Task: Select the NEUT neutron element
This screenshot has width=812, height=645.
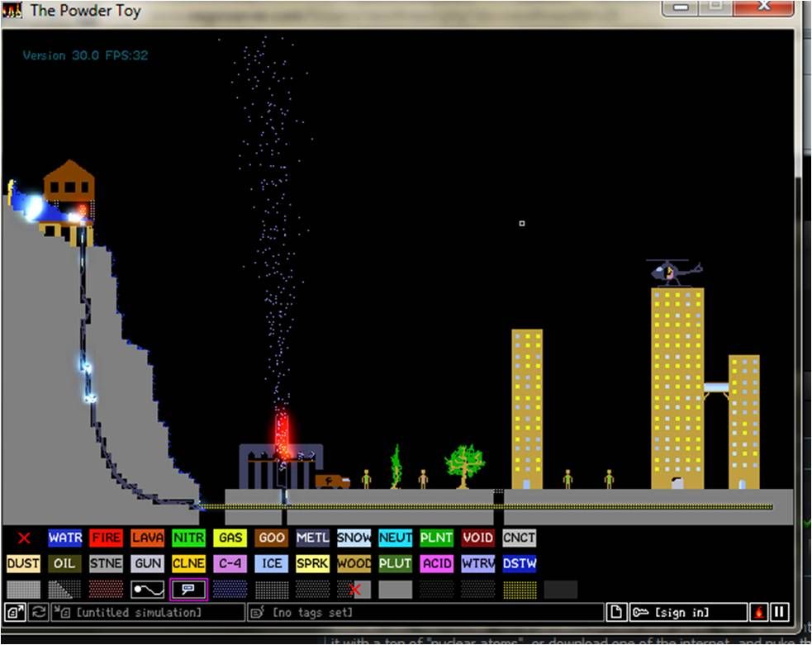Action: (x=395, y=538)
